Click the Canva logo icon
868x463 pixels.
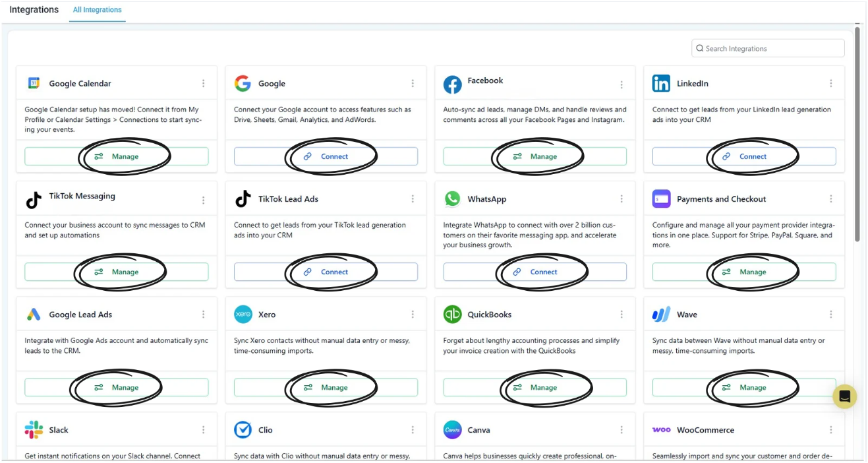pyautogui.click(x=452, y=430)
